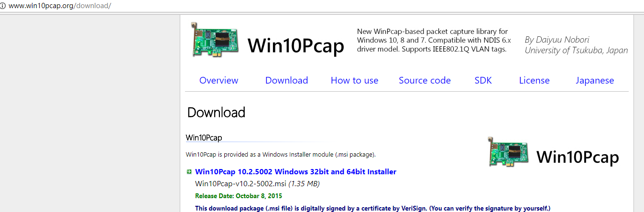Click the network card logo in the page header

click(214, 40)
